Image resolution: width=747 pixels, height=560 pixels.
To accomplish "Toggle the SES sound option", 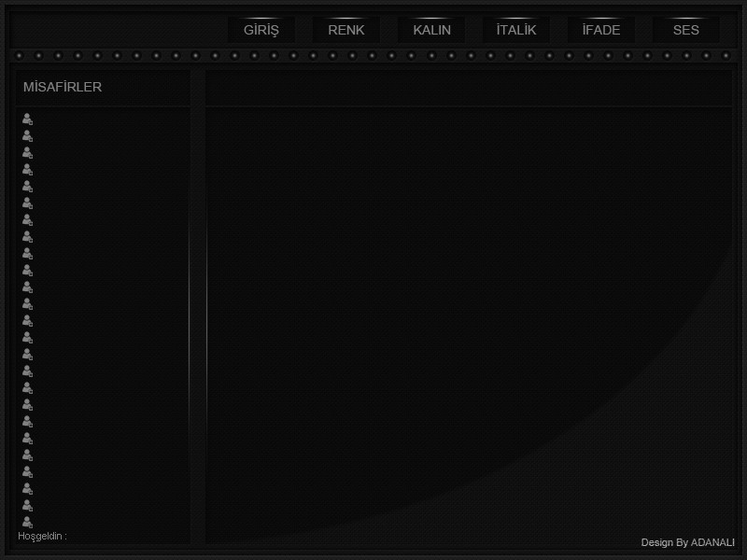I will pos(685,30).
